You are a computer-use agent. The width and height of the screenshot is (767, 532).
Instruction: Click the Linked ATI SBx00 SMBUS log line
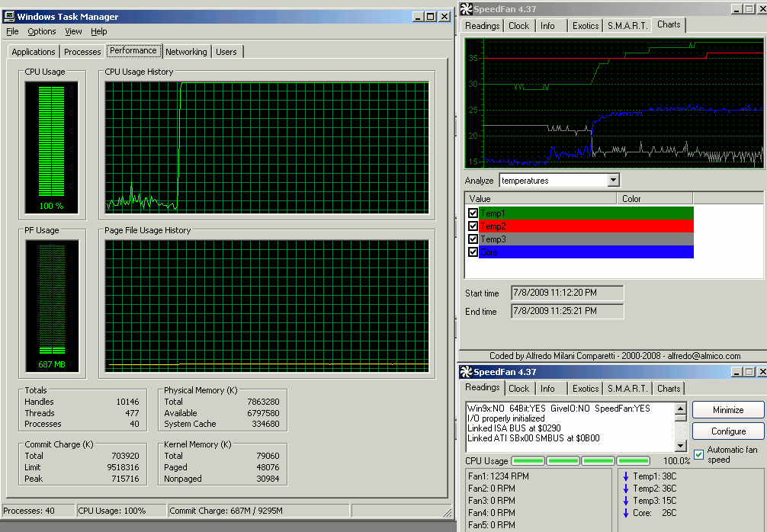[x=533, y=438]
